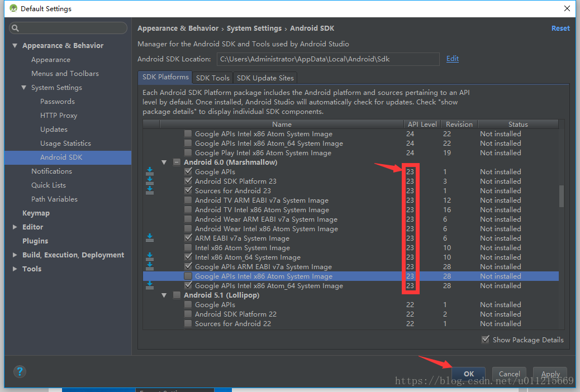Image resolution: width=580 pixels, height=392 pixels.
Task: Click the Apply button
Action: (x=550, y=374)
